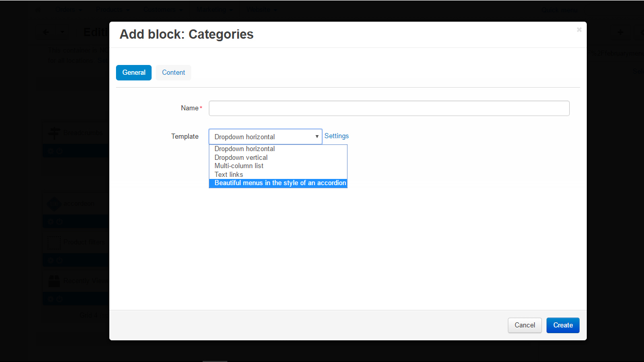Image resolution: width=644 pixels, height=362 pixels.
Task: Toggle the Breadcrumbs block power icon
Action: [x=59, y=152]
